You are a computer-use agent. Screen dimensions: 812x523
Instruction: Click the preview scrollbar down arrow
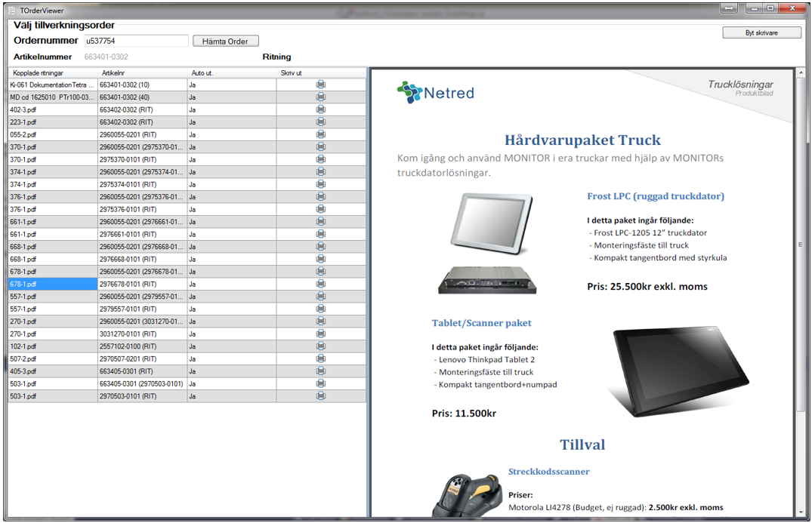coord(801,512)
